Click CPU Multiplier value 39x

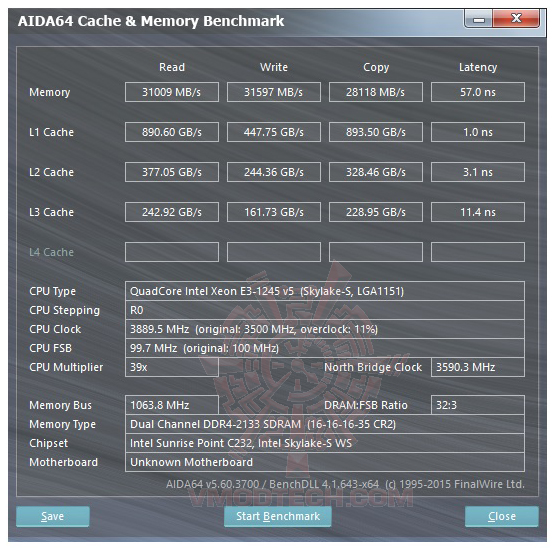click(x=172, y=367)
